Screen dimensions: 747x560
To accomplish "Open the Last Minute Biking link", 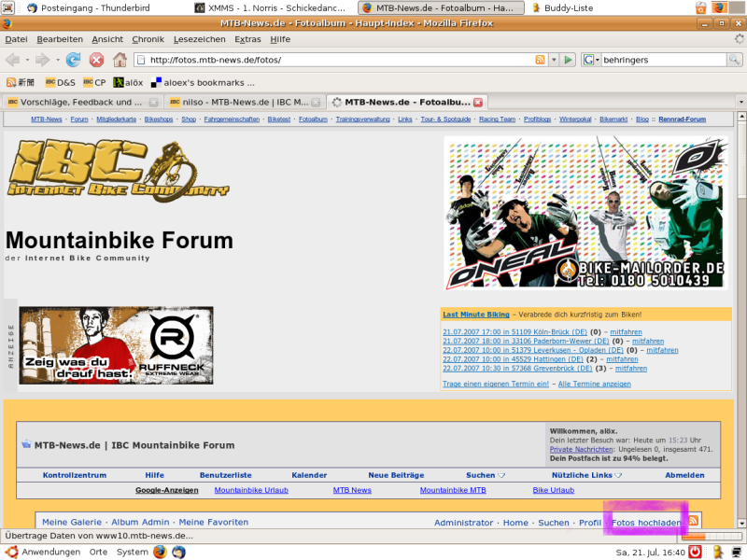I will click(476, 315).
